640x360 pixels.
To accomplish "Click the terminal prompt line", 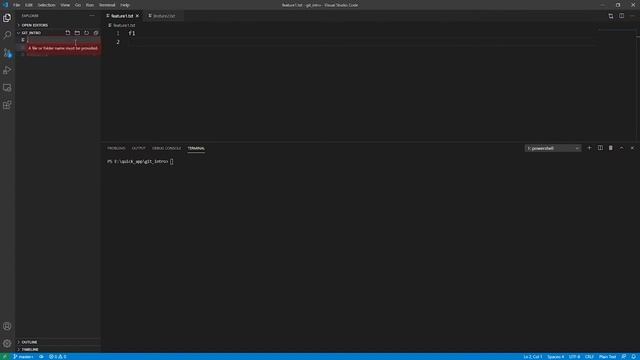I will pos(140,162).
